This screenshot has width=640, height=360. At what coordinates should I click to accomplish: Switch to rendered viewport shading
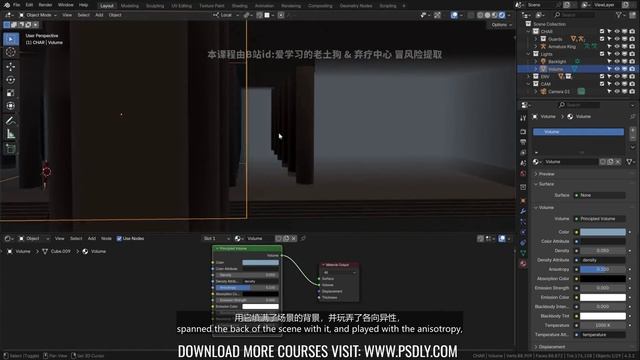[x=502, y=15]
